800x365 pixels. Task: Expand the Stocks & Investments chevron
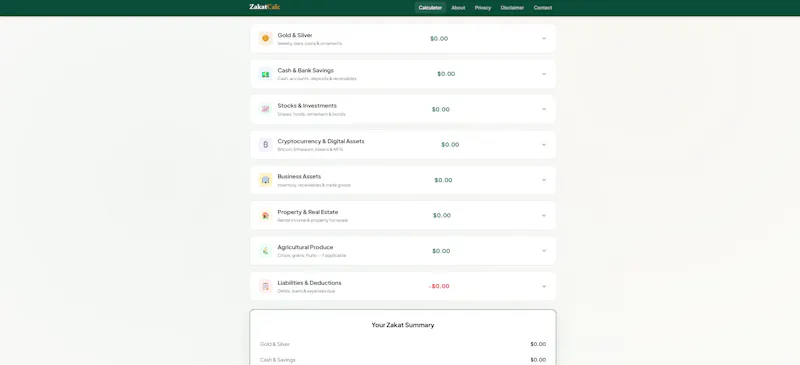[544, 109]
